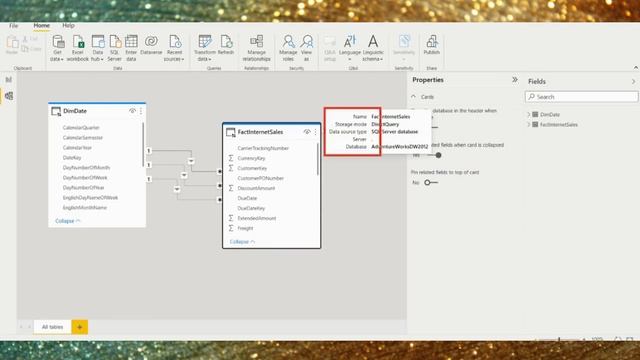Open the Help ribbon tab
The image size is (640, 360).
click(68, 25)
